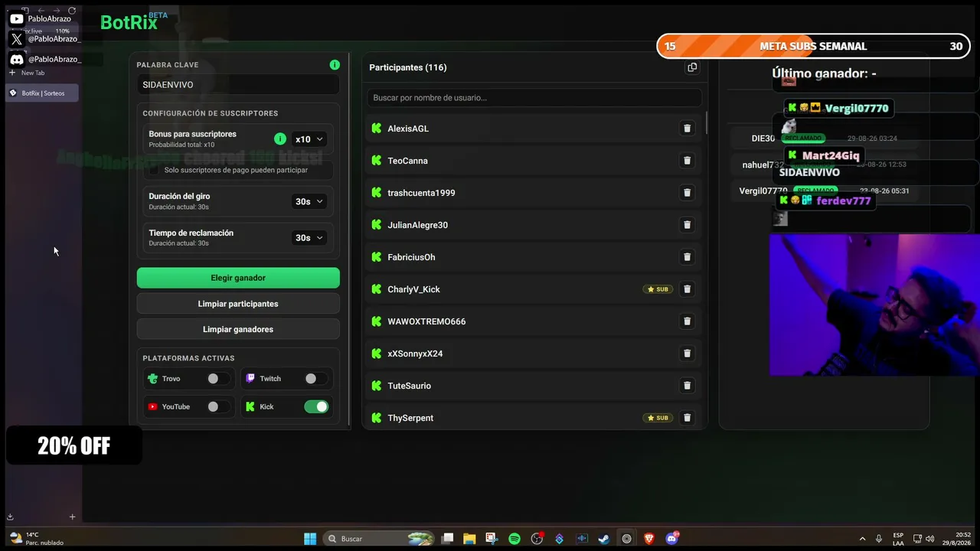
Task: Disable the Kick platform toggle
Action: point(316,407)
